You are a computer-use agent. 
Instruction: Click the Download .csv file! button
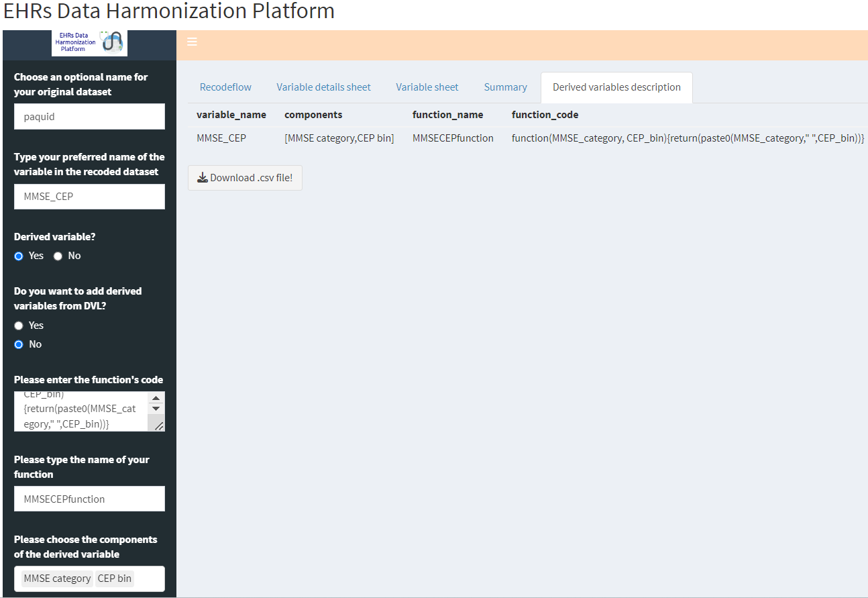click(245, 178)
